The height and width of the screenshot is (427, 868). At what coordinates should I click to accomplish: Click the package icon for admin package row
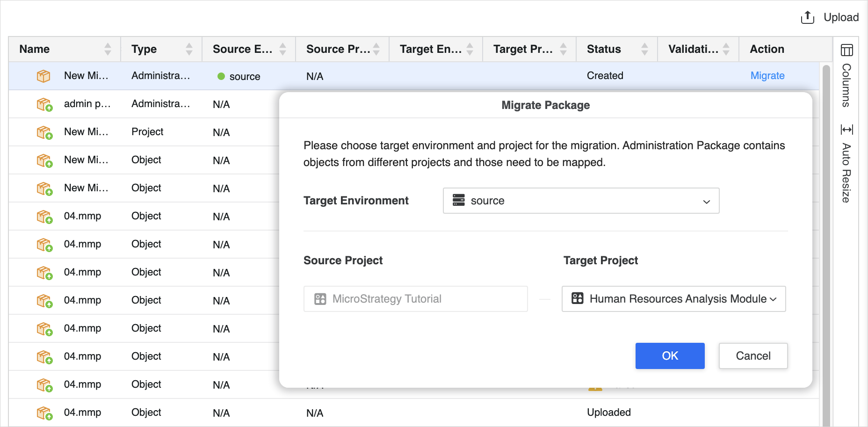point(44,104)
